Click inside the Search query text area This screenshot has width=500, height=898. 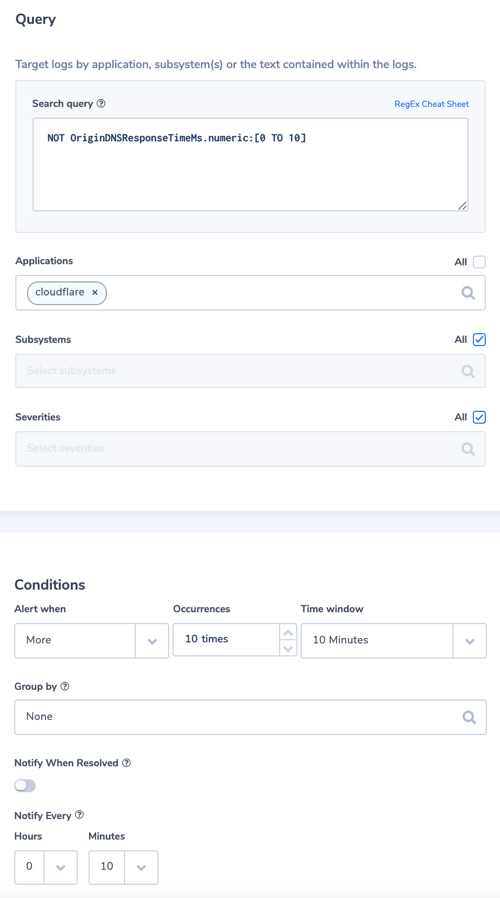[250, 164]
